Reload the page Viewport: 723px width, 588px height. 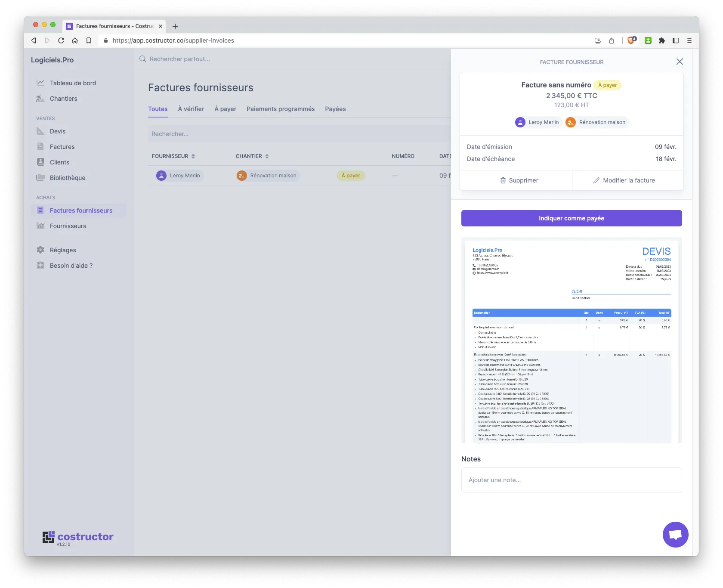tap(61, 40)
